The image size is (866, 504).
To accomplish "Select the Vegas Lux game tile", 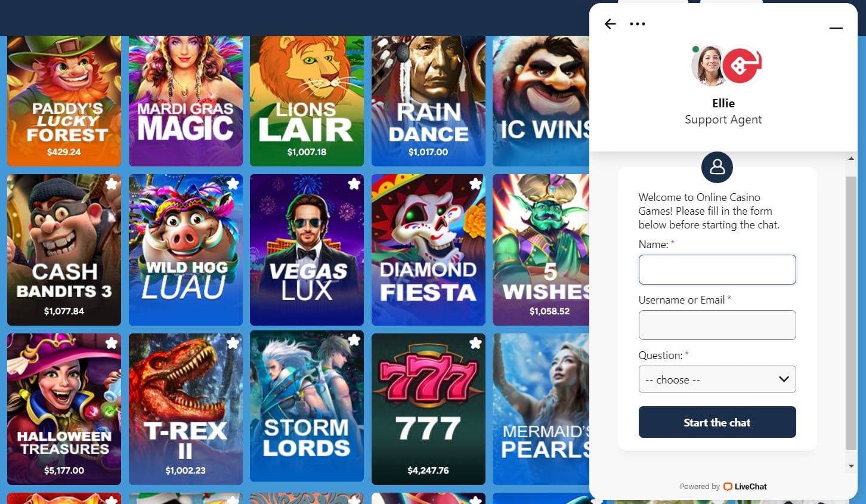I will (307, 250).
